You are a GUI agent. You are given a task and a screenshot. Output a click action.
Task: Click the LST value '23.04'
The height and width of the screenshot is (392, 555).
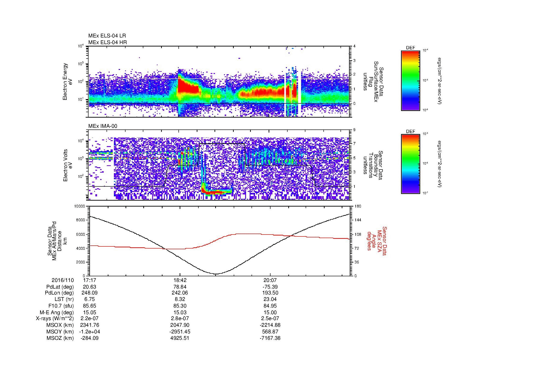(x=270, y=299)
